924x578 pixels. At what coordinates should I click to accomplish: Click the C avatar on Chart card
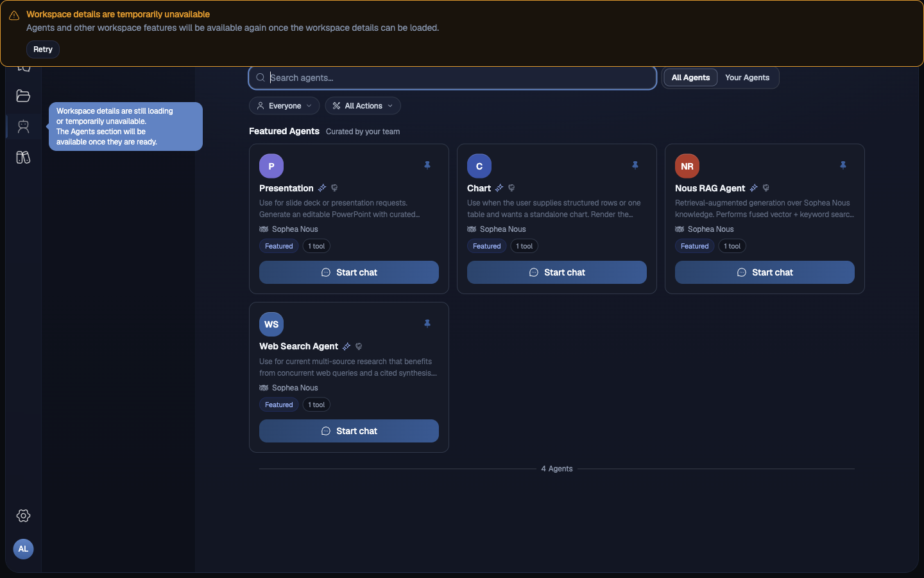click(x=479, y=166)
